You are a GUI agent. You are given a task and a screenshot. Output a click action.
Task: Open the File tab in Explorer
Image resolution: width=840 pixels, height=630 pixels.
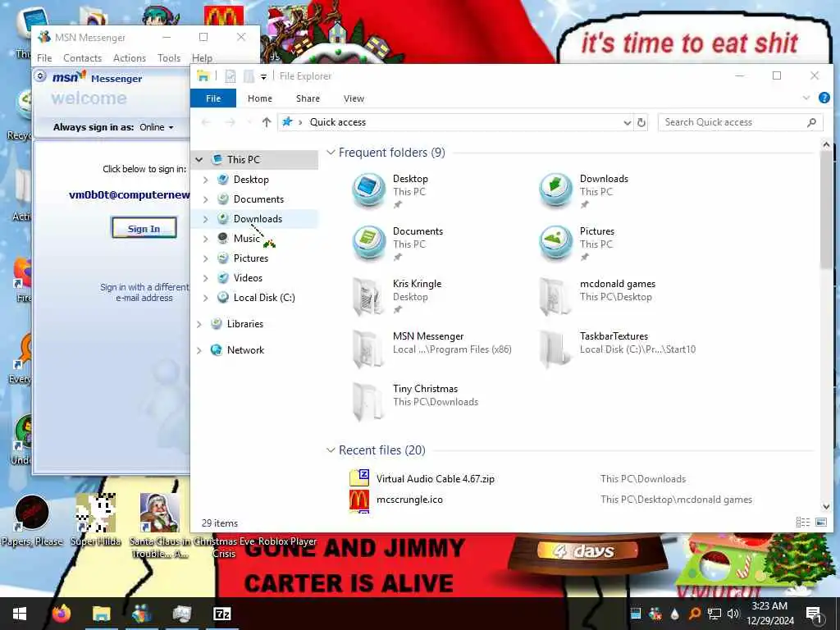click(213, 98)
